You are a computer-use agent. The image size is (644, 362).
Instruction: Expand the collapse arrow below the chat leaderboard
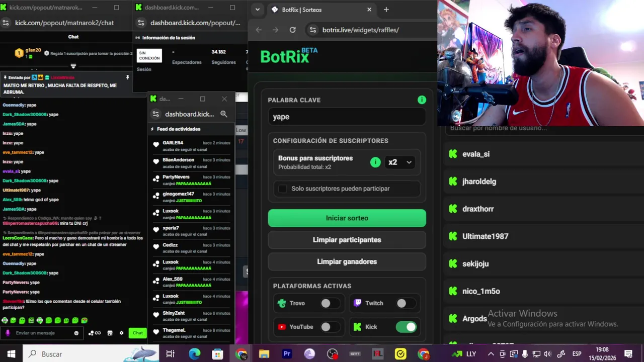[x=73, y=66]
